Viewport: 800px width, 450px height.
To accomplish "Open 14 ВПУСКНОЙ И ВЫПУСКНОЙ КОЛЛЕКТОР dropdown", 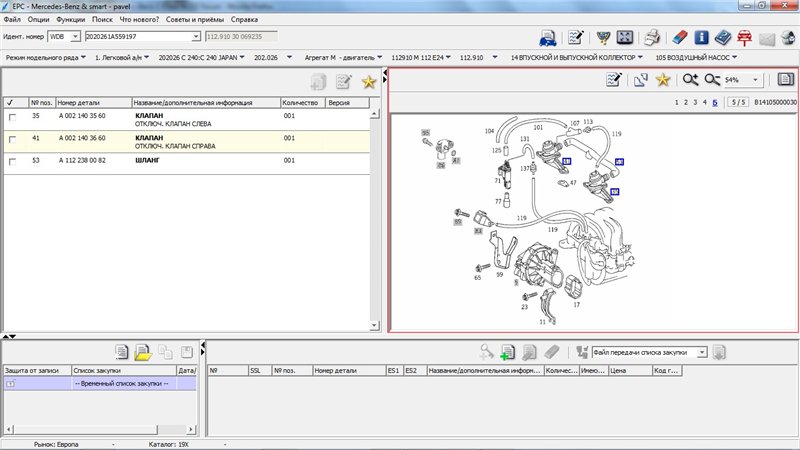I will [x=577, y=58].
